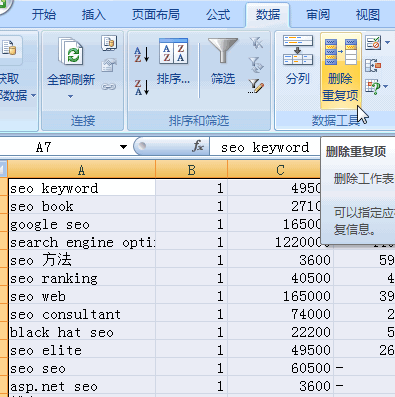Expand the data validation dropdown arrow

387,43
